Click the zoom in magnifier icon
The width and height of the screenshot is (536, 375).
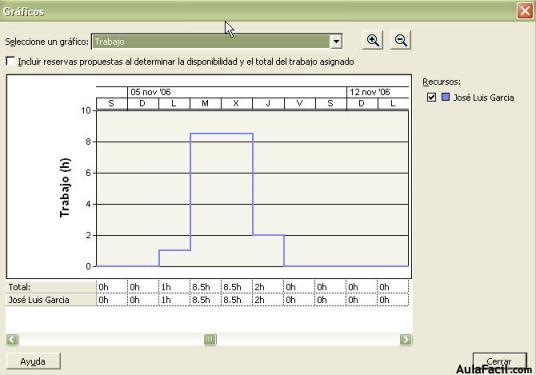click(372, 41)
